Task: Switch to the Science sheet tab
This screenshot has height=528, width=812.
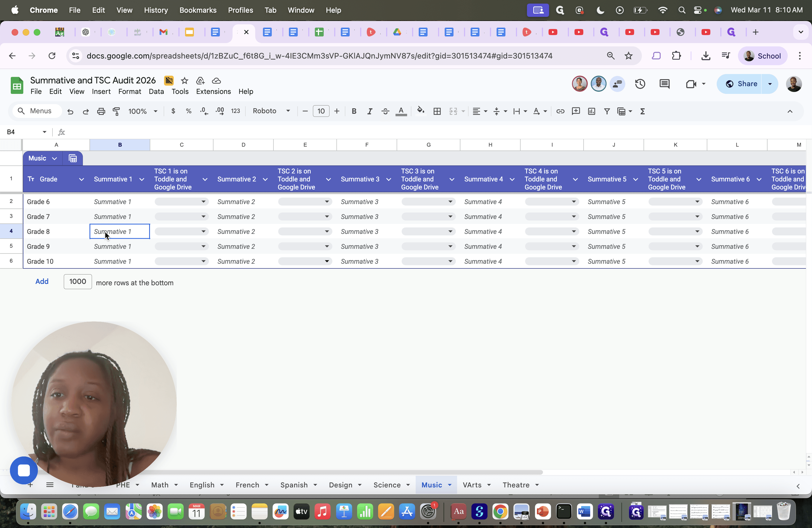Action: [387, 485]
